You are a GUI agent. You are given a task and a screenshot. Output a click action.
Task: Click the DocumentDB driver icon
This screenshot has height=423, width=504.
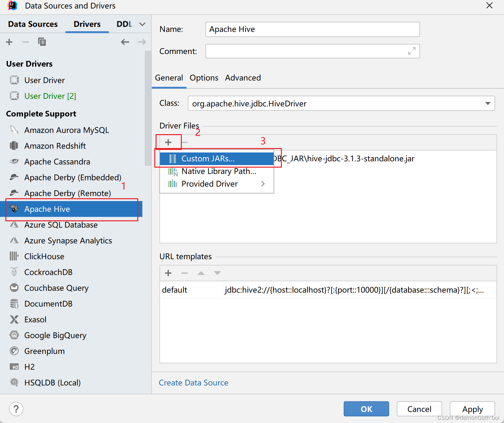(14, 304)
